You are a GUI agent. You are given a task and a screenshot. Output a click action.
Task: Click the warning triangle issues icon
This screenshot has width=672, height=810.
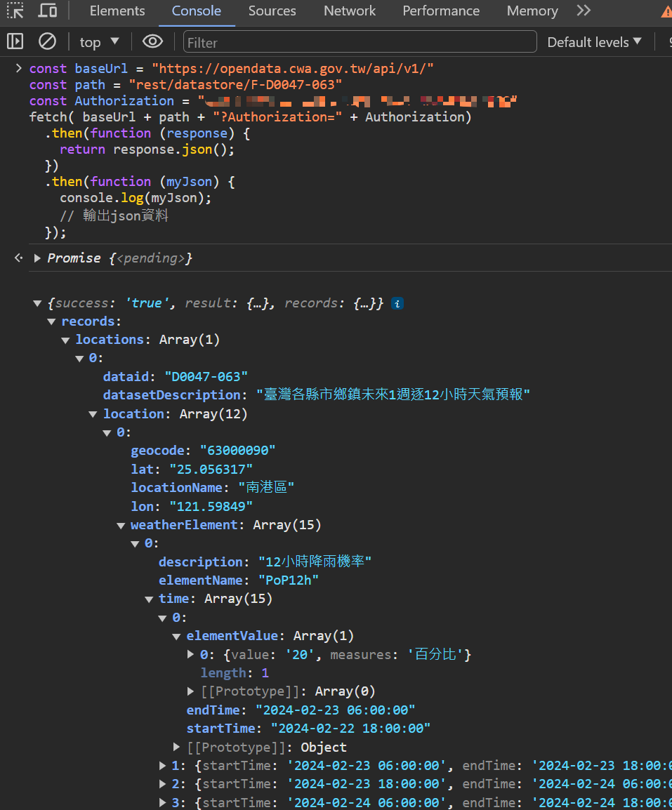666,12
